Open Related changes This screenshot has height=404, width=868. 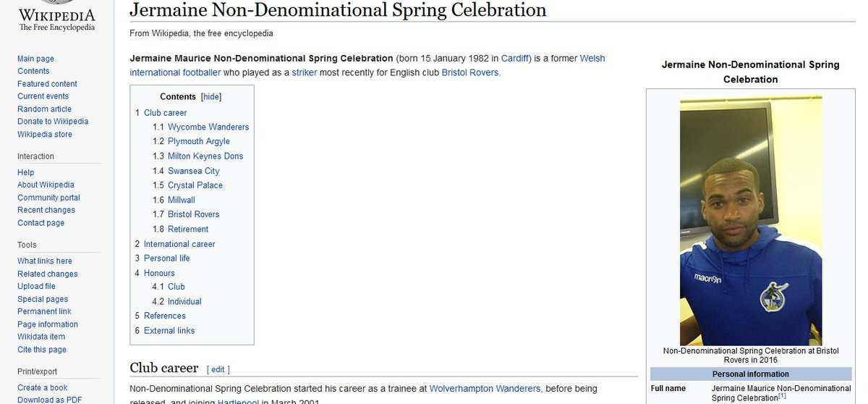click(x=48, y=274)
